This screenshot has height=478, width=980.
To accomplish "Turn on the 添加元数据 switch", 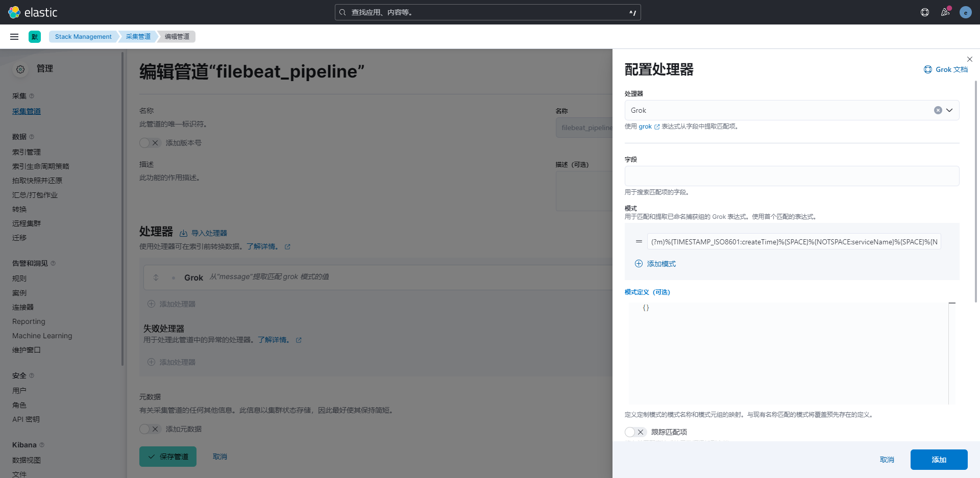I will click(150, 429).
